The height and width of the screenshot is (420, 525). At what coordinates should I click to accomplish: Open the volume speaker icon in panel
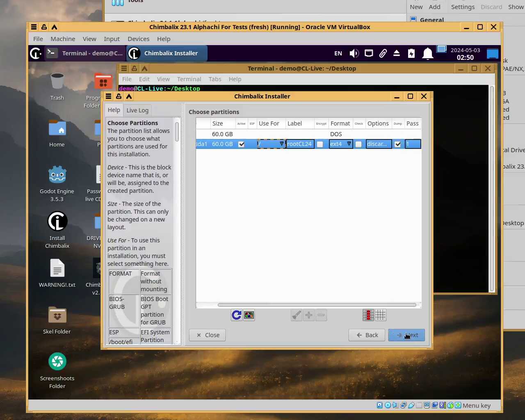click(x=354, y=53)
